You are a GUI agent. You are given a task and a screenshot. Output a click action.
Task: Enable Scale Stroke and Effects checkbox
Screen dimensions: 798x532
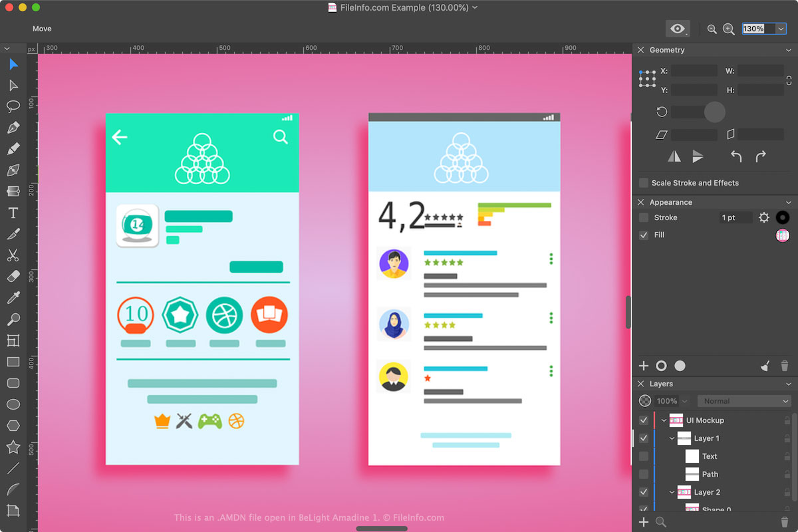(x=644, y=183)
